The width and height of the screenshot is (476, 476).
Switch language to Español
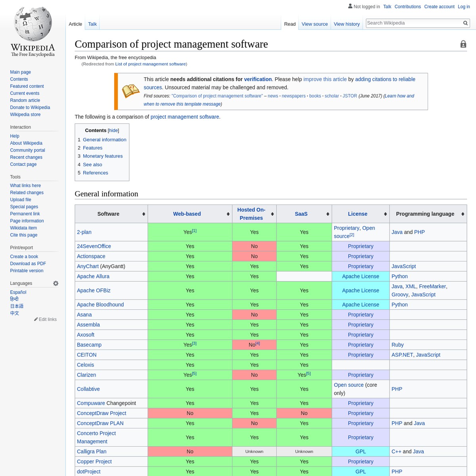pos(18,292)
